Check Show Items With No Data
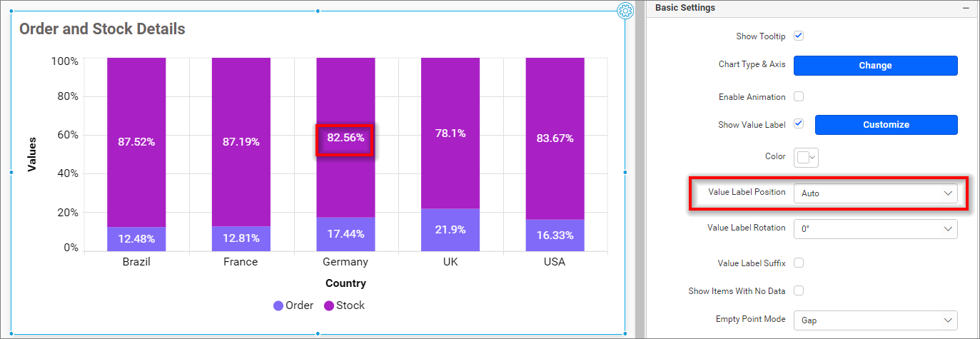The width and height of the screenshot is (980, 339). [x=799, y=290]
